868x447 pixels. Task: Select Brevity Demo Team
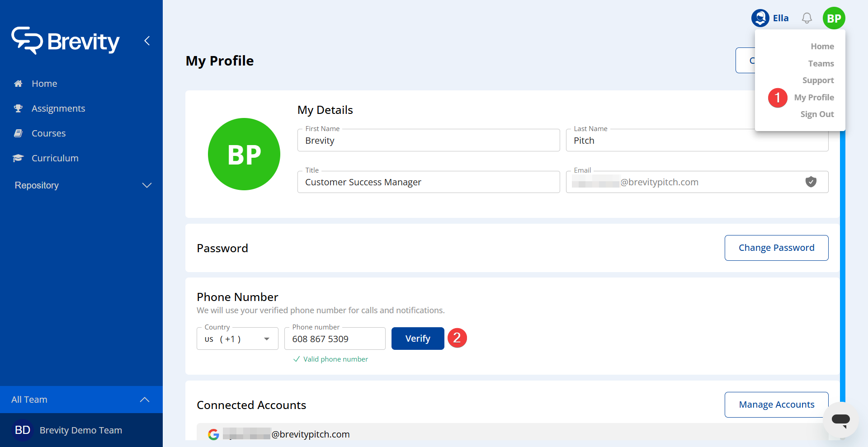click(x=81, y=430)
